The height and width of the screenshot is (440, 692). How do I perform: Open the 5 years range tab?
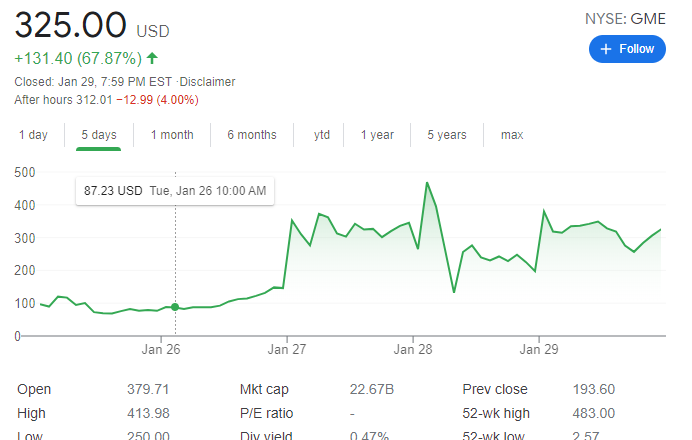(x=447, y=135)
